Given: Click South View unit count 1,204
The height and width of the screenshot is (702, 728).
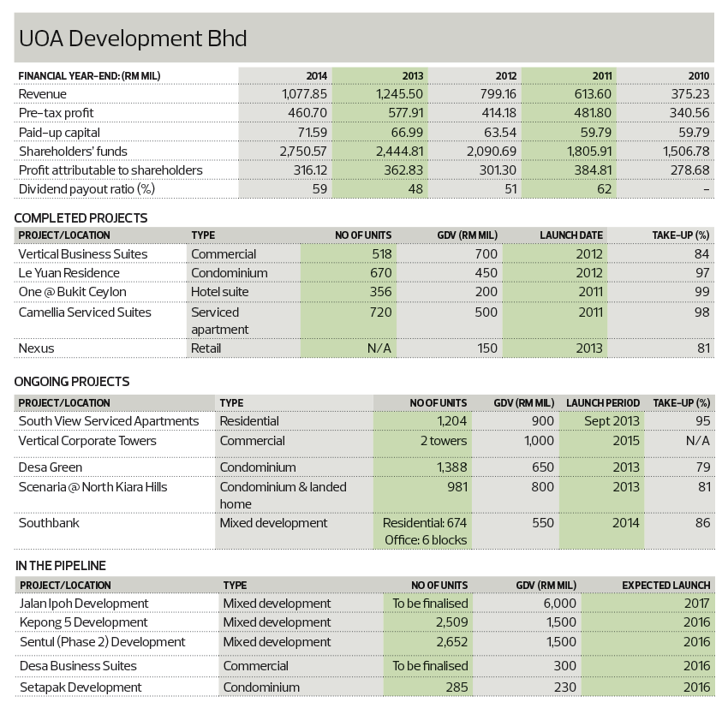Looking at the screenshot, I should (451, 421).
